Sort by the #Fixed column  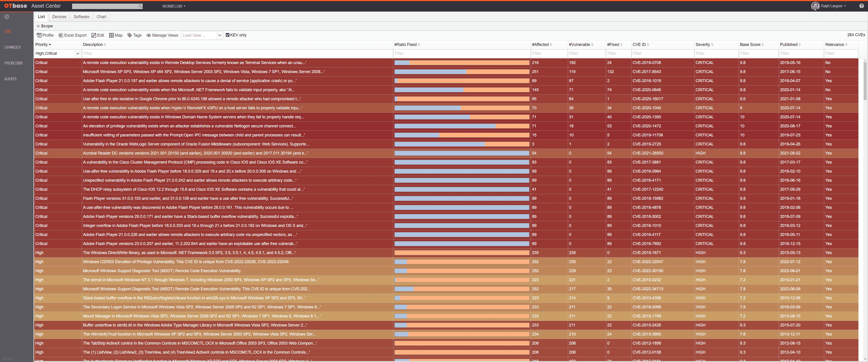coord(621,45)
